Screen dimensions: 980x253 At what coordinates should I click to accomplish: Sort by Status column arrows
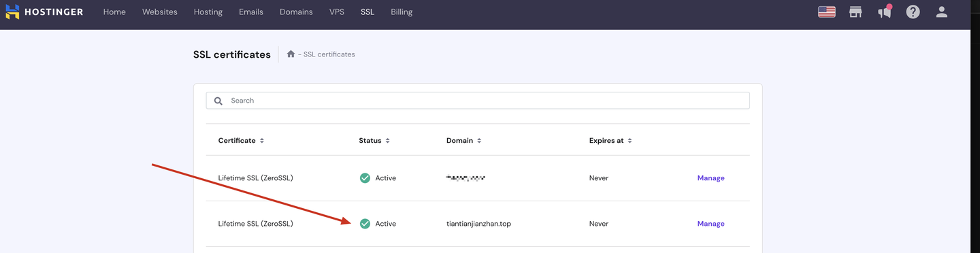pos(387,141)
